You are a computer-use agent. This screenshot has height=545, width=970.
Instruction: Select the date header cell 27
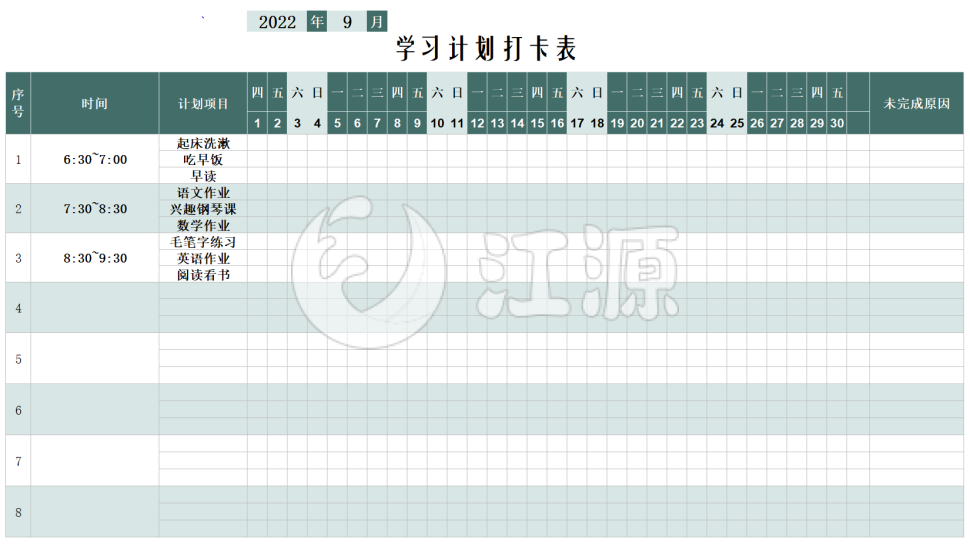[777, 123]
